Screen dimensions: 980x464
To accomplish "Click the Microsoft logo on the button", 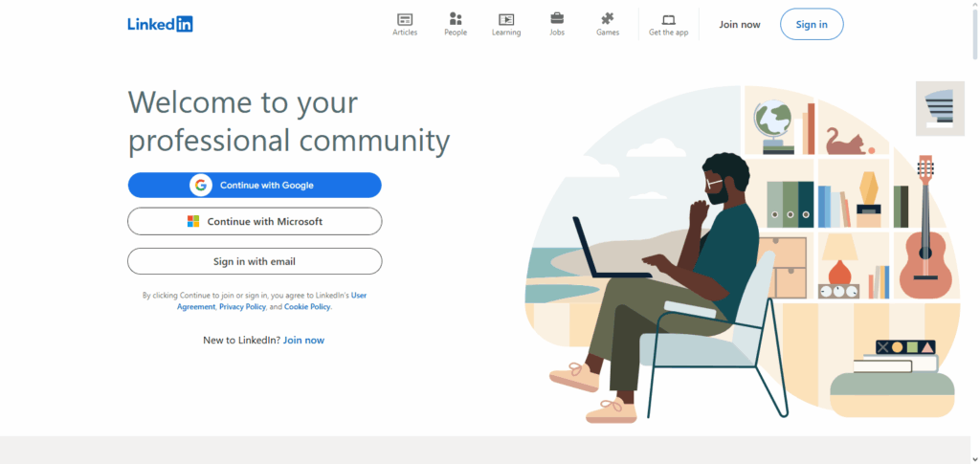I will point(193,221).
